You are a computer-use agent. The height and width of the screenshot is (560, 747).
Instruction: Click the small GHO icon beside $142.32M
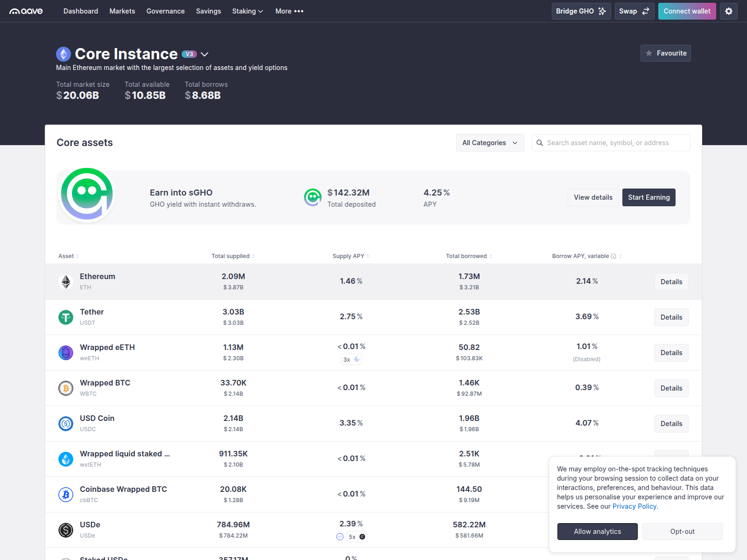[x=313, y=197]
